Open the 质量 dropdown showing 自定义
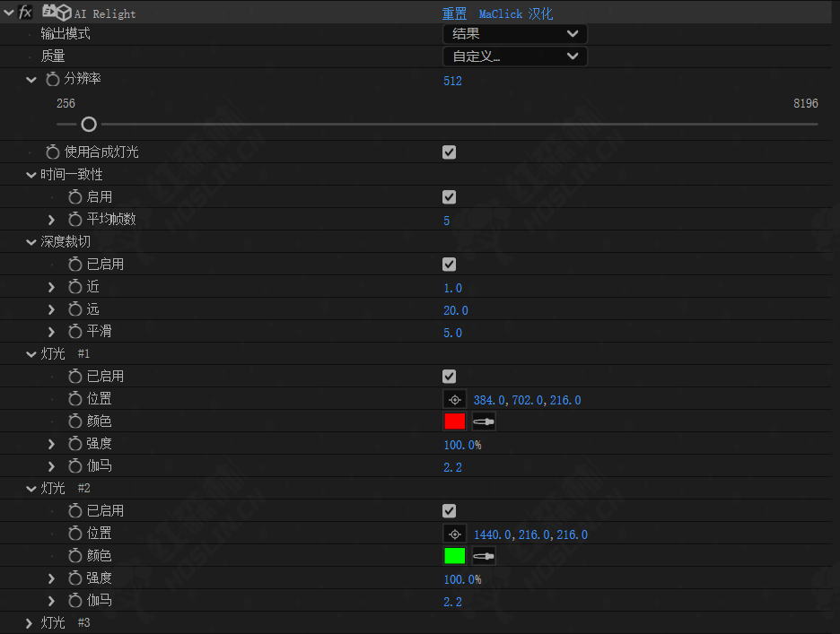Screen dimensions: 840x634 [515, 56]
